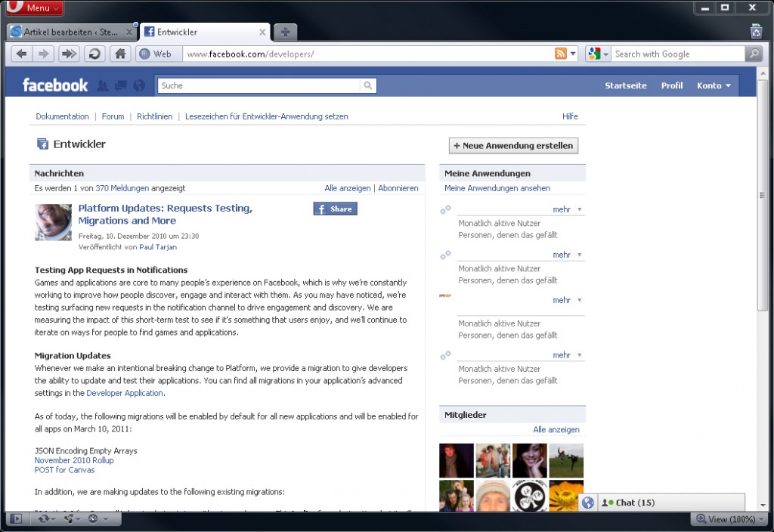Click the RSS feed icon
Screen dimensions: 774x532
point(561,54)
